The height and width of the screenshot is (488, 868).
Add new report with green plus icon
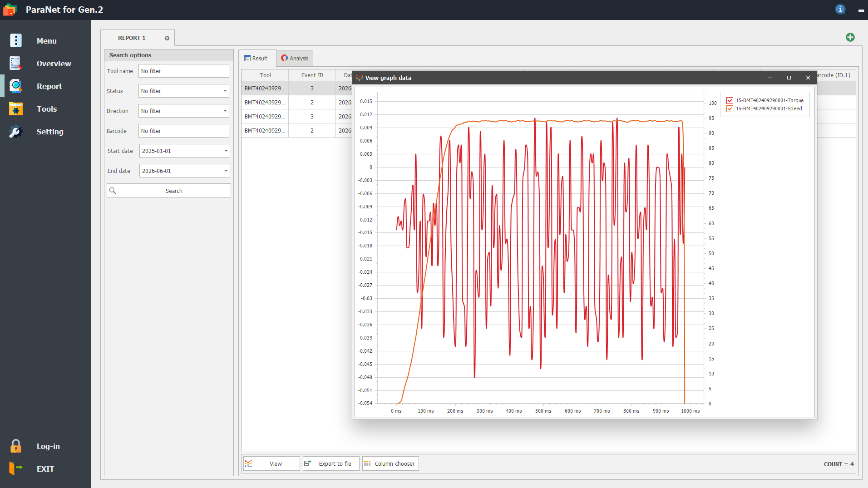click(x=850, y=37)
